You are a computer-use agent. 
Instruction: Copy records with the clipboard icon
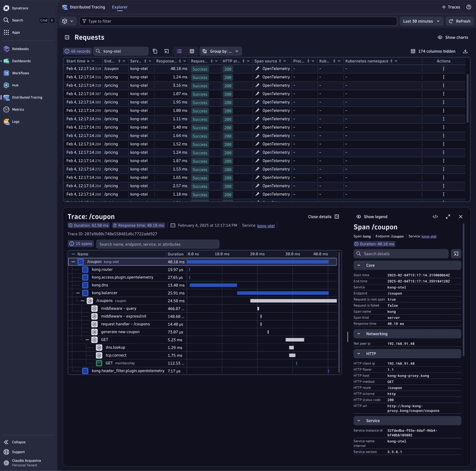(x=155, y=51)
